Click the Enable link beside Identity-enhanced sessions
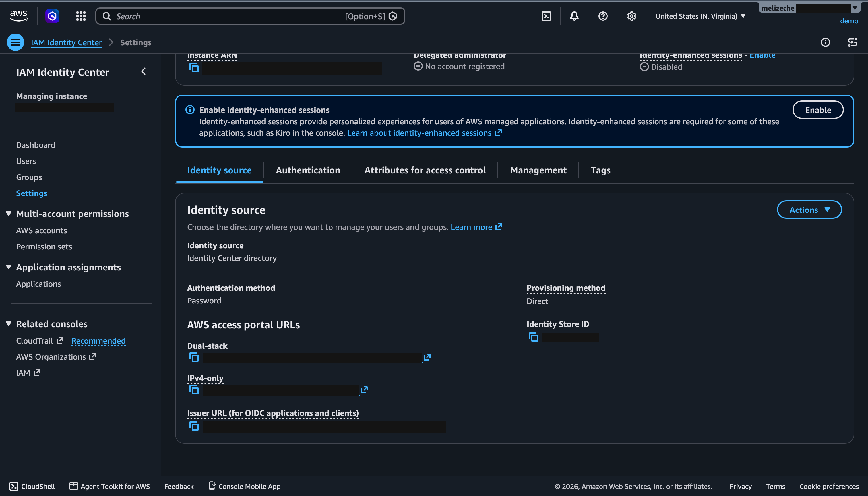The height and width of the screenshot is (496, 868). tap(762, 55)
